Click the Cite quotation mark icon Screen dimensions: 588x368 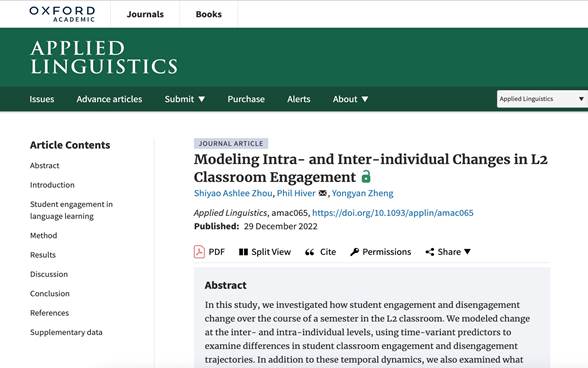pyautogui.click(x=309, y=252)
